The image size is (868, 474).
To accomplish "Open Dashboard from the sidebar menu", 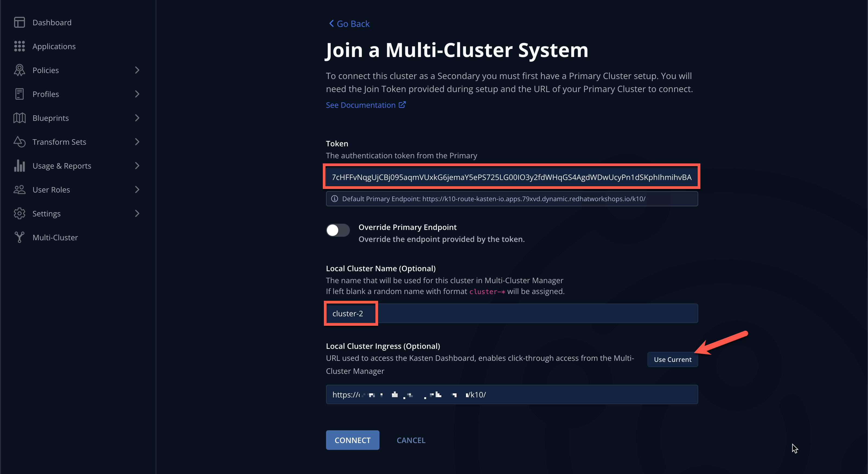I will tap(52, 22).
